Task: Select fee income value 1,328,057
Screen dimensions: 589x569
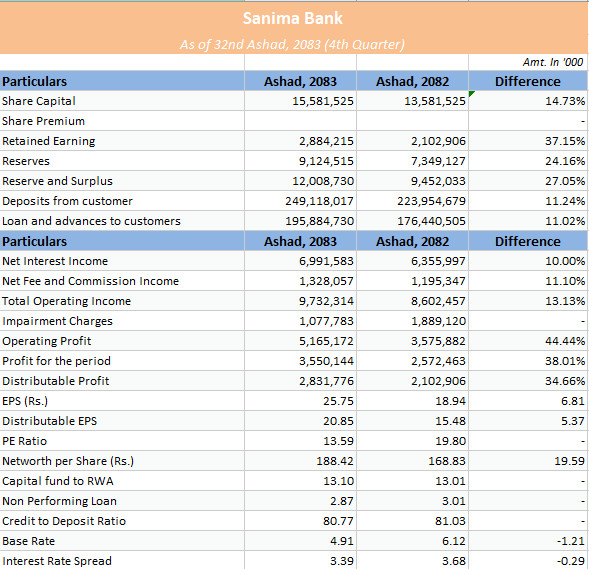Action: [x=326, y=281]
